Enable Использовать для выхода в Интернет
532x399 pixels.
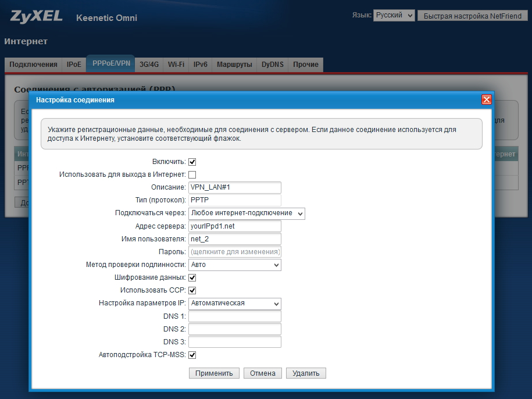192,174
